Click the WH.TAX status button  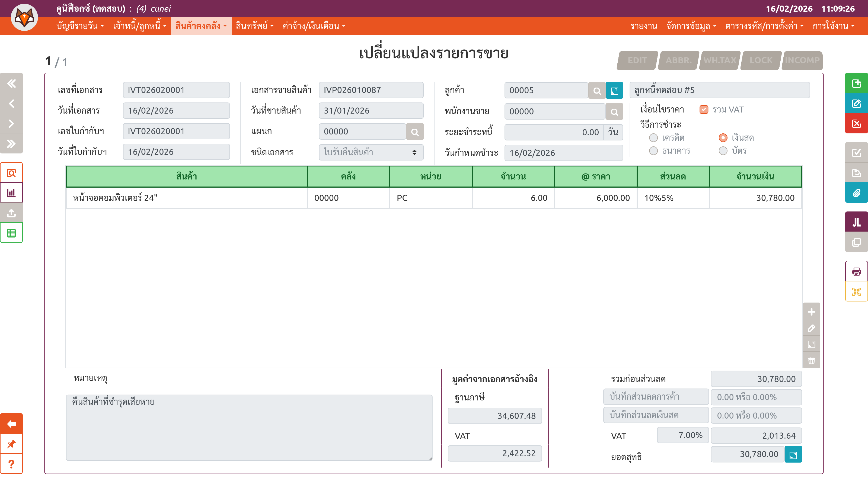[720, 60]
